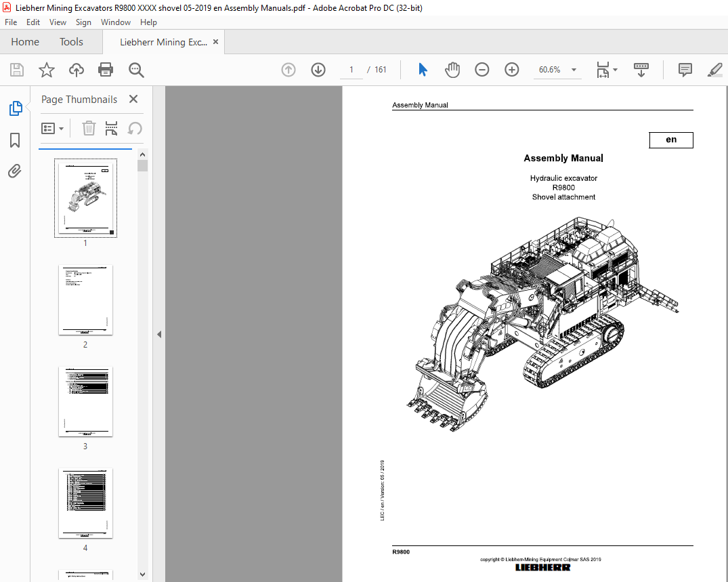Open the Sign menu
The width and height of the screenshot is (728, 582).
[83, 22]
